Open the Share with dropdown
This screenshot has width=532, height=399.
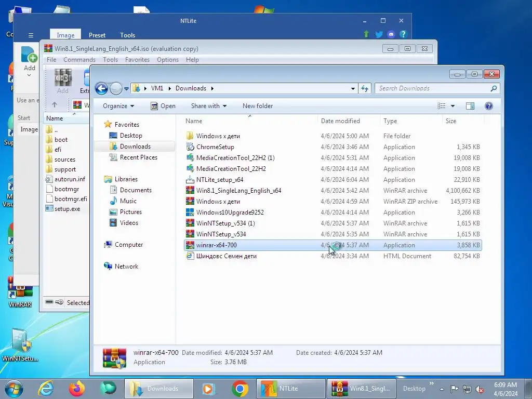point(209,106)
